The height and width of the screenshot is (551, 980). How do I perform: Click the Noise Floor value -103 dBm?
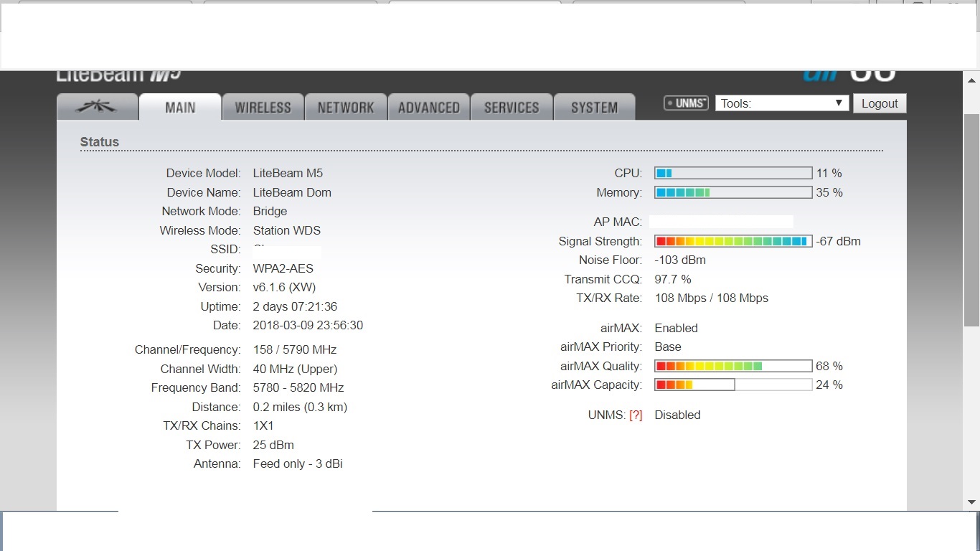tap(680, 260)
